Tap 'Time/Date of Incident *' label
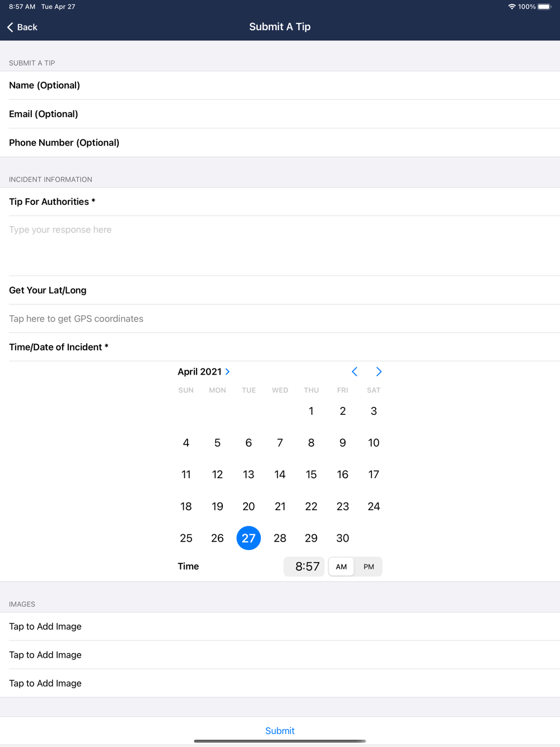The width and height of the screenshot is (560, 747). point(59,347)
